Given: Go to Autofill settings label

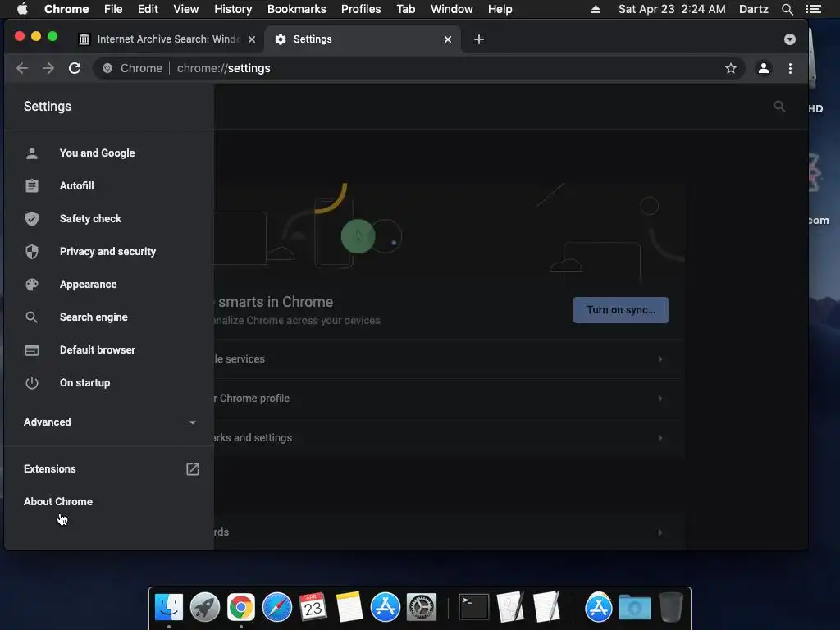Looking at the screenshot, I should (x=76, y=186).
